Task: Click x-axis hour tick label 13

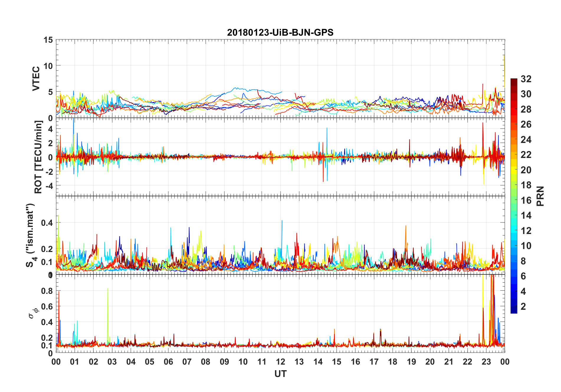Action: [x=299, y=362]
